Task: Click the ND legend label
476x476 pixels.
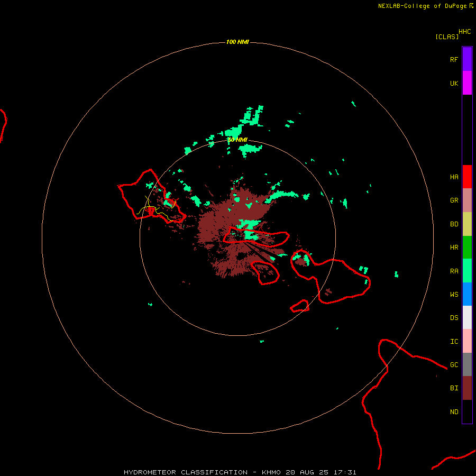Action: pos(454,412)
